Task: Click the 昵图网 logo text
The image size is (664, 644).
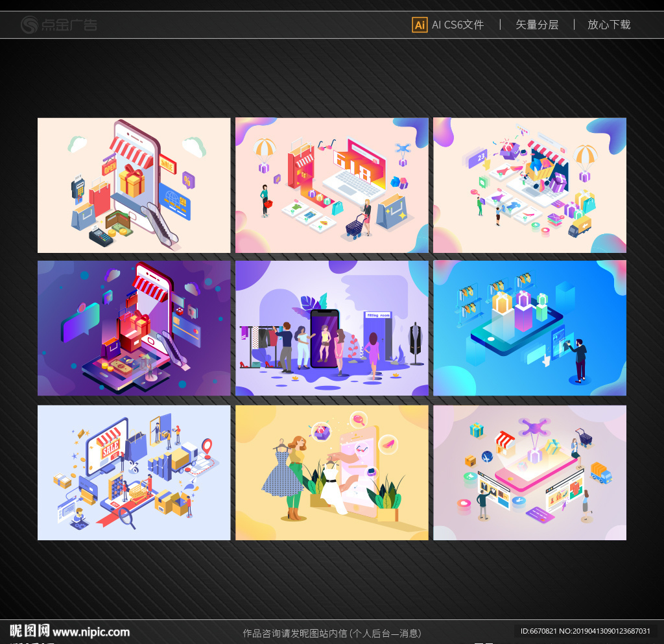Action: point(30,631)
